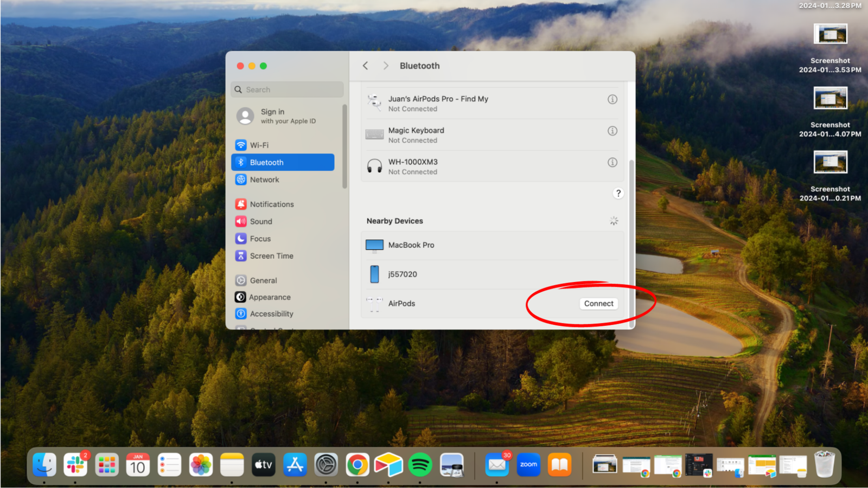This screenshot has height=488, width=868.
Task: Open info for Juan's AirPods Pro
Action: (612, 99)
